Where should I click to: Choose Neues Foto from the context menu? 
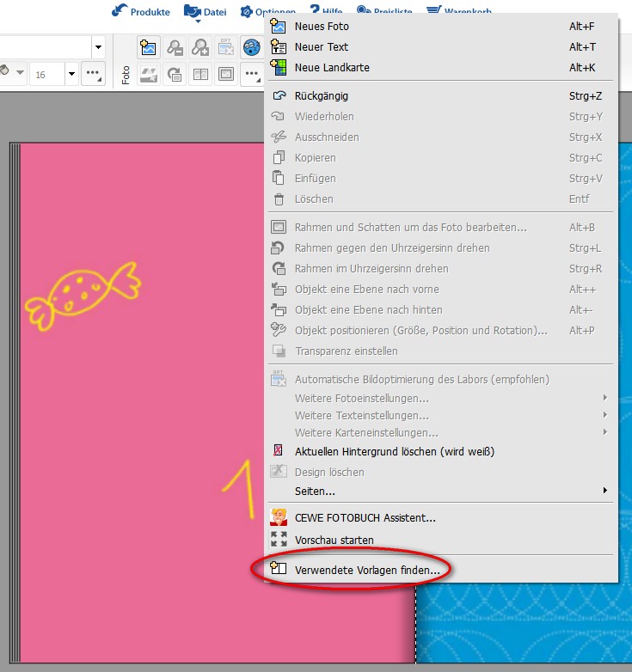[322, 27]
